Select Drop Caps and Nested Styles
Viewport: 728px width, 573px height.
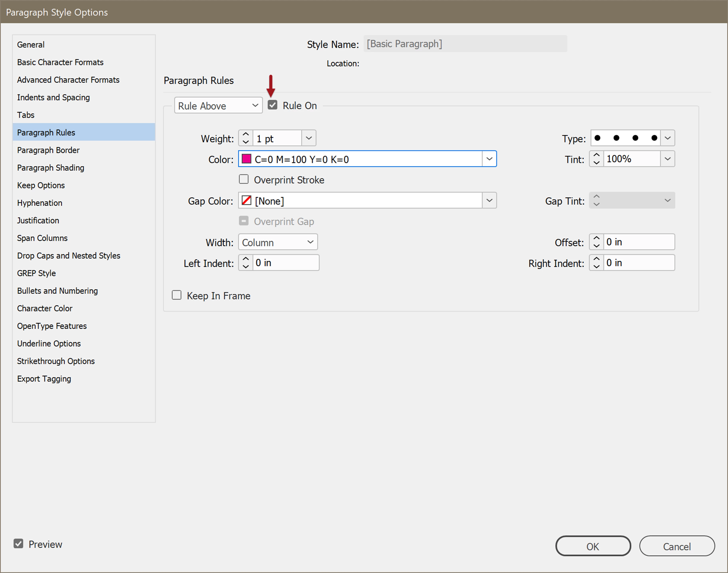tap(69, 256)
